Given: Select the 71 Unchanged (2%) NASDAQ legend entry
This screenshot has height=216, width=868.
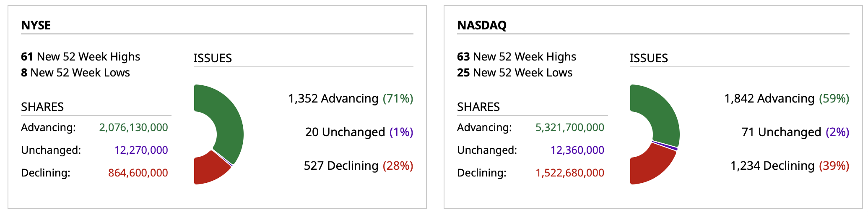Looking at the screenshot, I should point(795,132).
